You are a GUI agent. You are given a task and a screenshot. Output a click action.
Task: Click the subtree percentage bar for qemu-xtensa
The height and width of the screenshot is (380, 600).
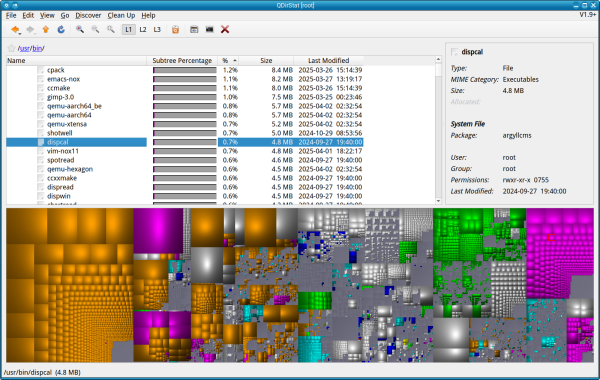tap(184, 124)
